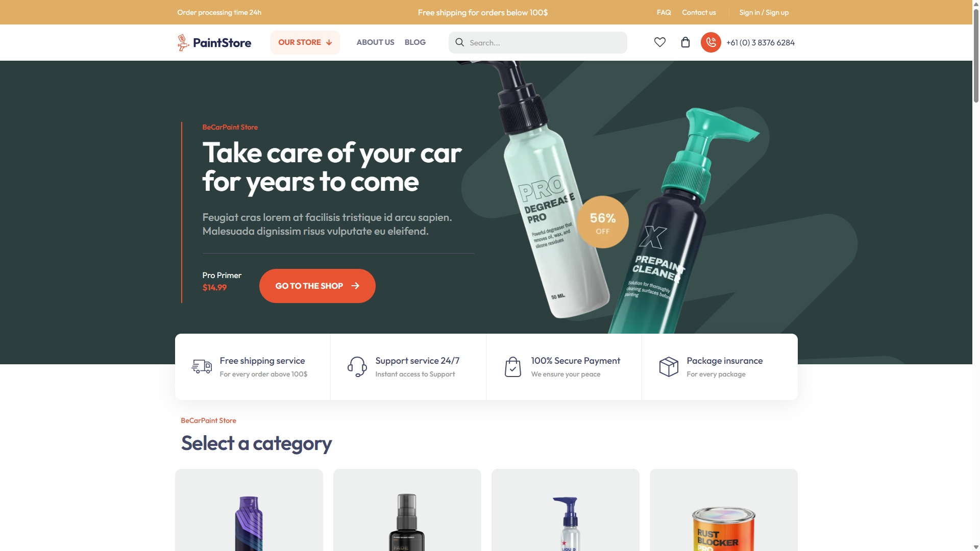
Task: Select the Rust Blocker category card
Action: pyautogui.click(x=723, y=510)
